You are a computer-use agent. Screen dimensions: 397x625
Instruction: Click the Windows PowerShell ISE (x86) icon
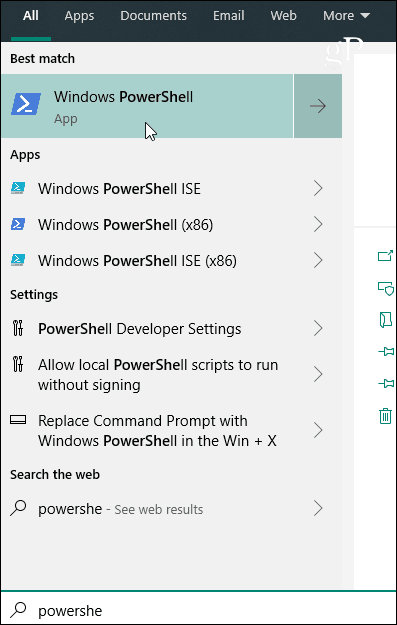click(x=18, y=260)
